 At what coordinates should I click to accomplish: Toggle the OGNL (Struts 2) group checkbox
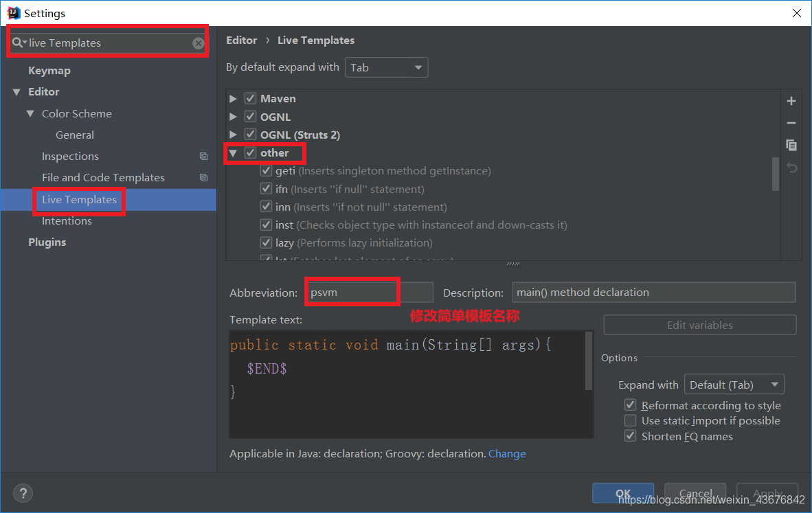point(251,135)
